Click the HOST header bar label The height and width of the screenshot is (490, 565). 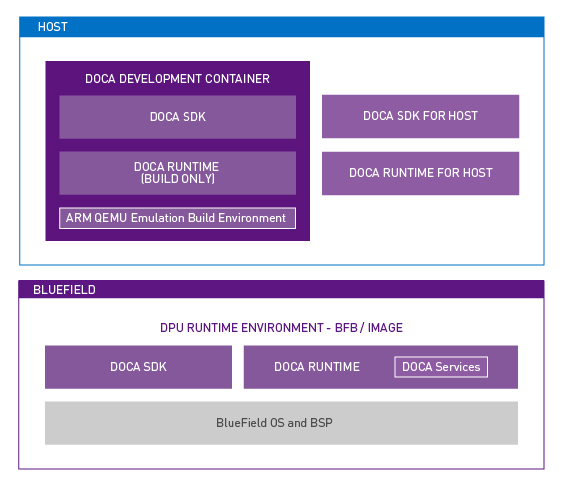tap(53, 27)
